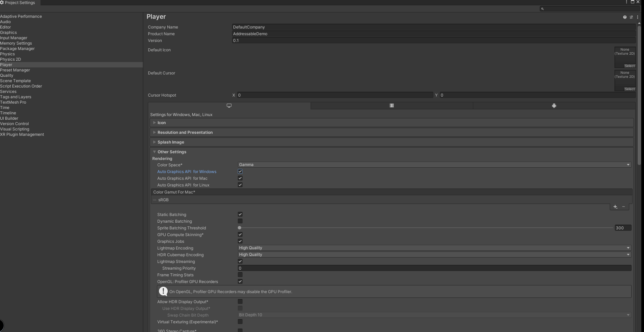Disable Lightmap Streaming
This screenshot has height=332, width=644.
click(240, 262)
